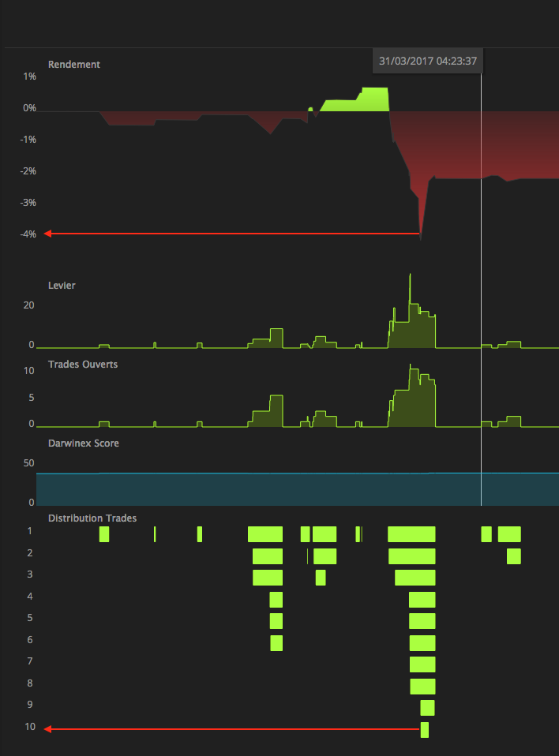
Task: Select the Distribution Trades chart title
Action: [92, 518]
